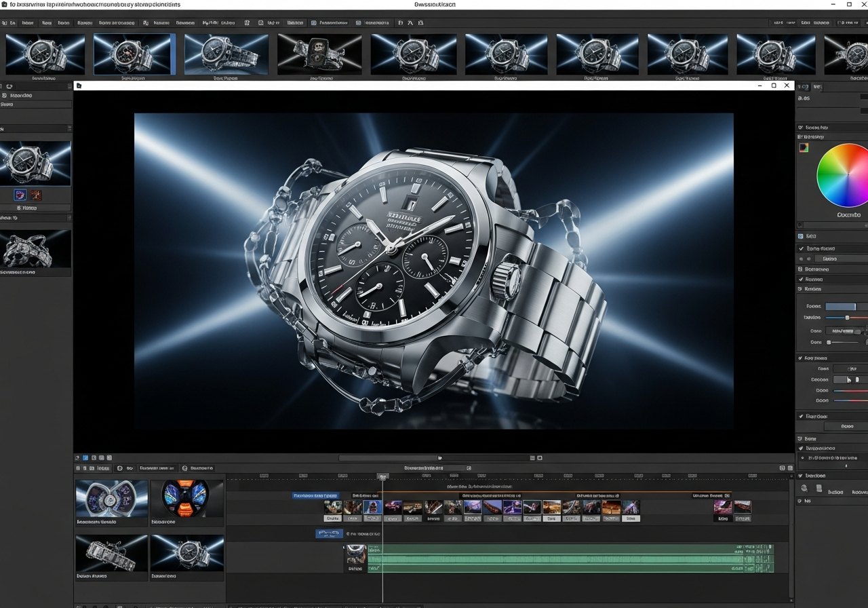Click the round icon at the right panel's bottom

point(804,488)
